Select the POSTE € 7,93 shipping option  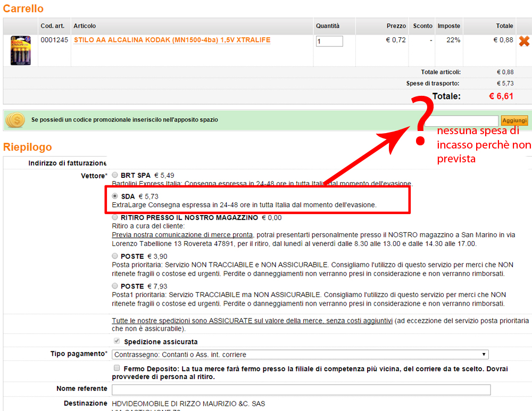[115, 286]
